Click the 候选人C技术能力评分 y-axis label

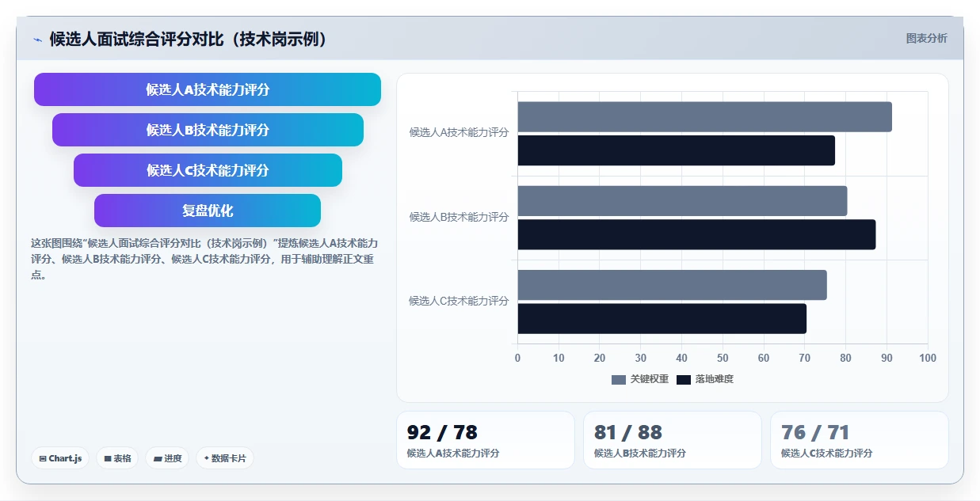(x=459, y=301)
